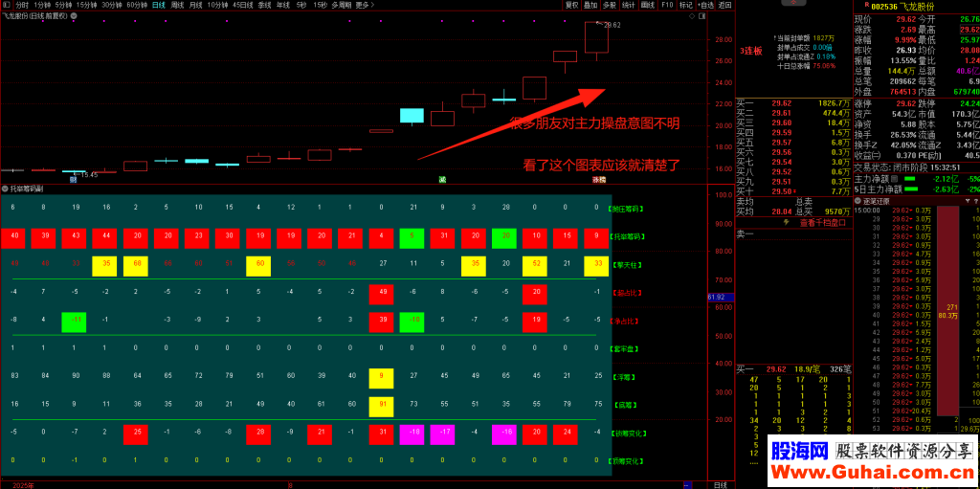Click the 返回 back button

pos(725,5)
